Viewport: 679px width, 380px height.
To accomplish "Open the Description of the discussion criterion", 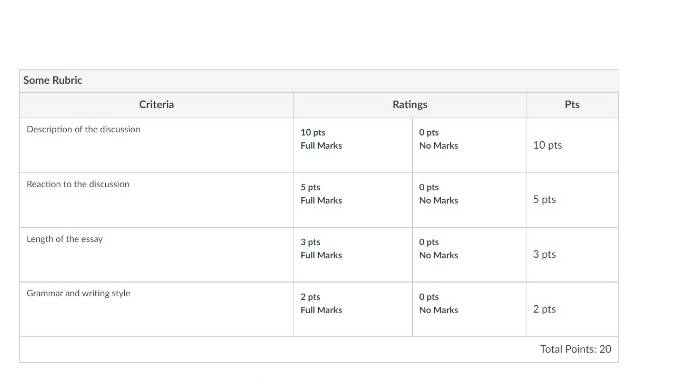I will (x=83, y=129).
